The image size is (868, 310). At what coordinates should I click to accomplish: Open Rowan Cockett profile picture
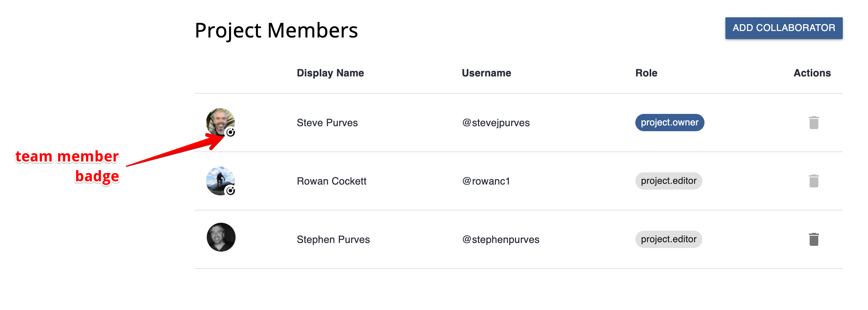point(220,181)
